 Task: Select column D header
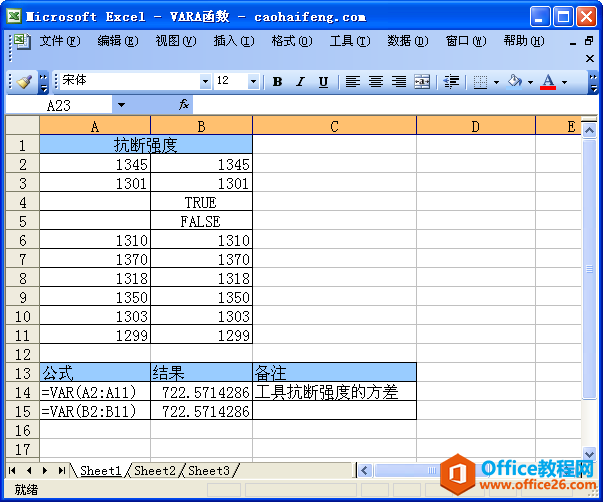476,126
